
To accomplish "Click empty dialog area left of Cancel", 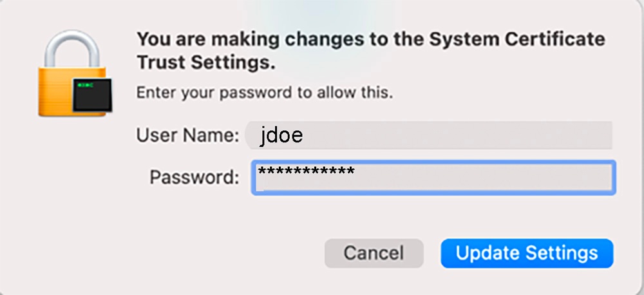I will [x=193, y=253].
